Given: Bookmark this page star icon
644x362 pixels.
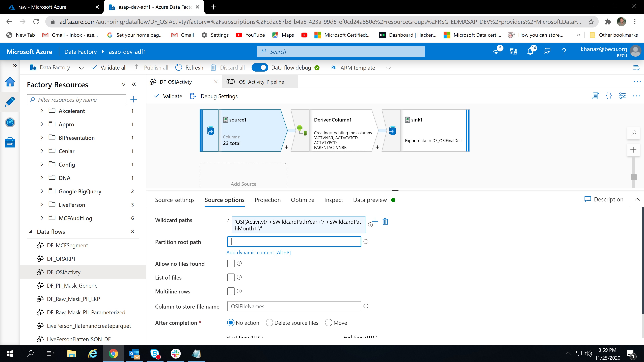Looking at the screenshot, I should pos(591,22).
